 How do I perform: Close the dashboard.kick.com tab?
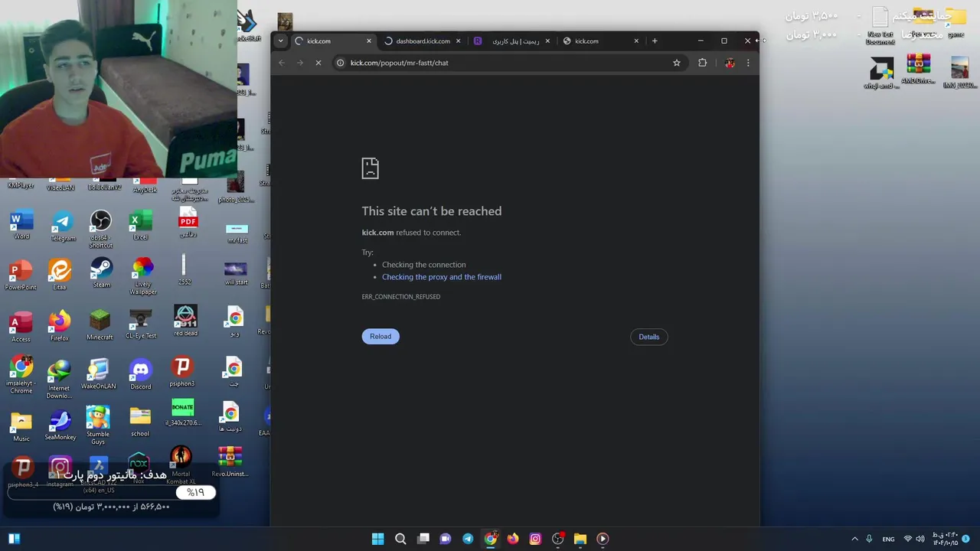point(459,41)
